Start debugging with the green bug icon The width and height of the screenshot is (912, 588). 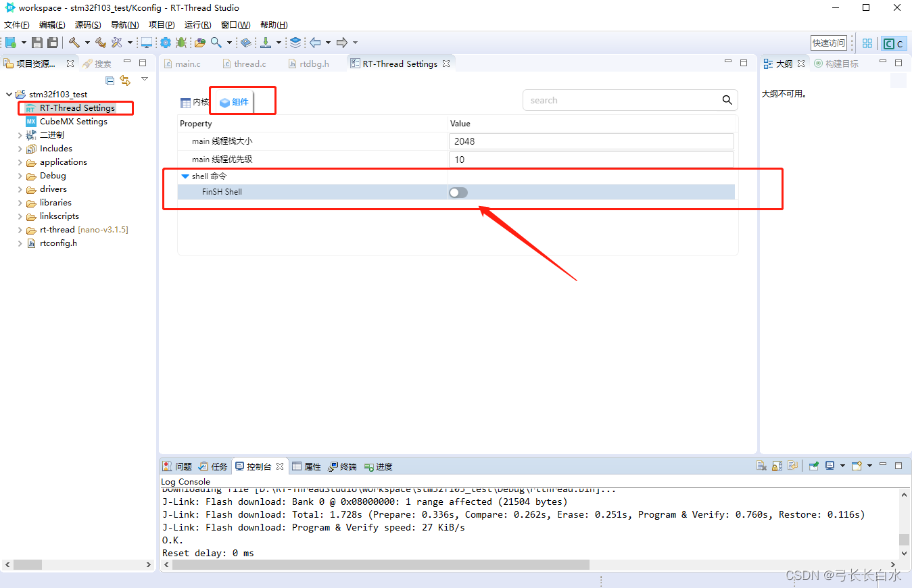[181, 43]
